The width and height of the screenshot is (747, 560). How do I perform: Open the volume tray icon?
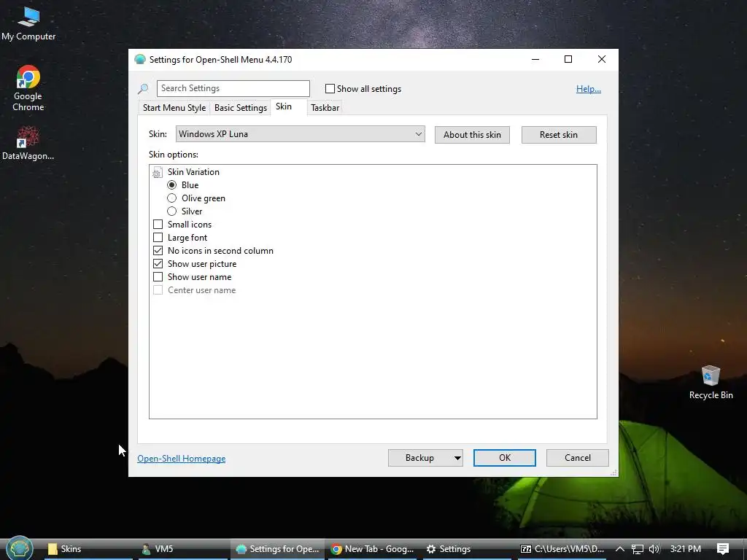(x=654, y=549)
